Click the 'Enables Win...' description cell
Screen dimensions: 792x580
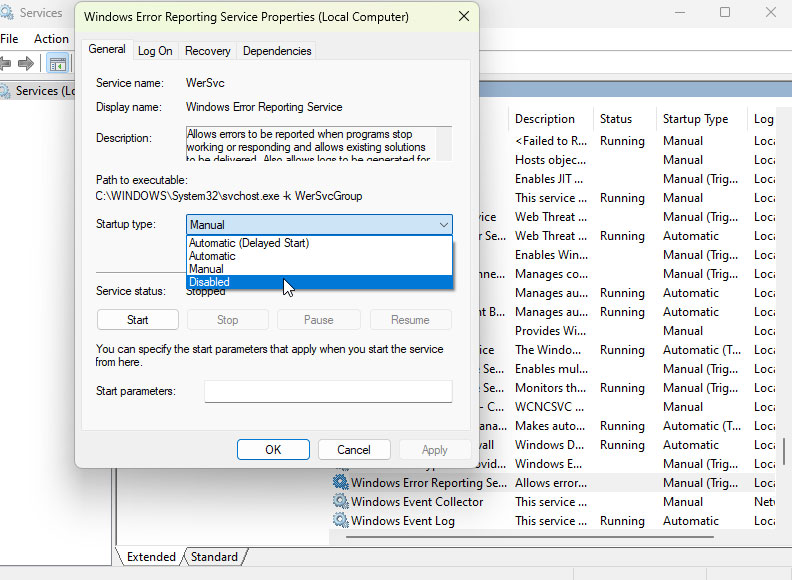pos(551,255)
